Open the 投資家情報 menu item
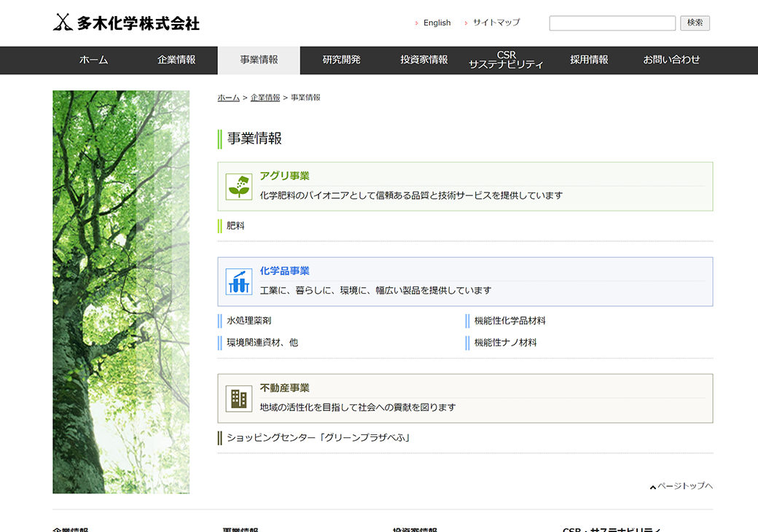The image size is (758, 532). [x=423, y=60]
